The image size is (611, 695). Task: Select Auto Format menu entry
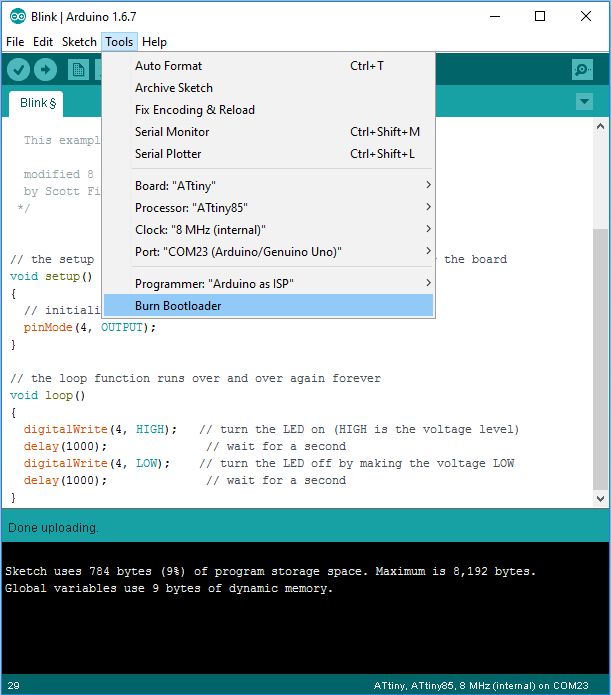point(268,66)
